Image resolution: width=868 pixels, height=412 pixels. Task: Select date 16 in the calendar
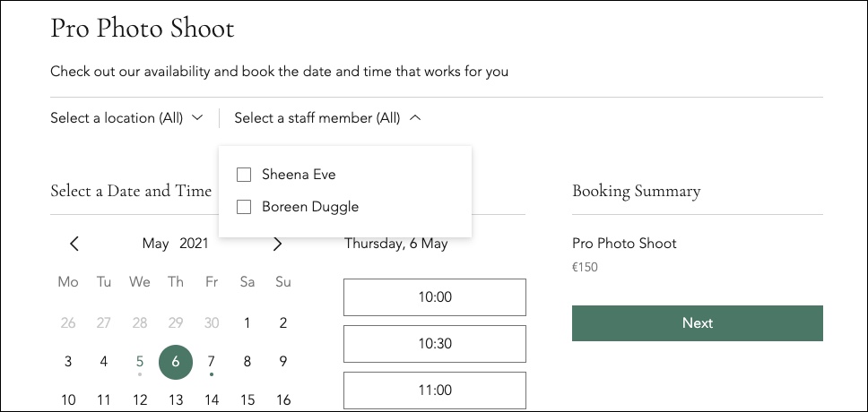click(282, 399)
